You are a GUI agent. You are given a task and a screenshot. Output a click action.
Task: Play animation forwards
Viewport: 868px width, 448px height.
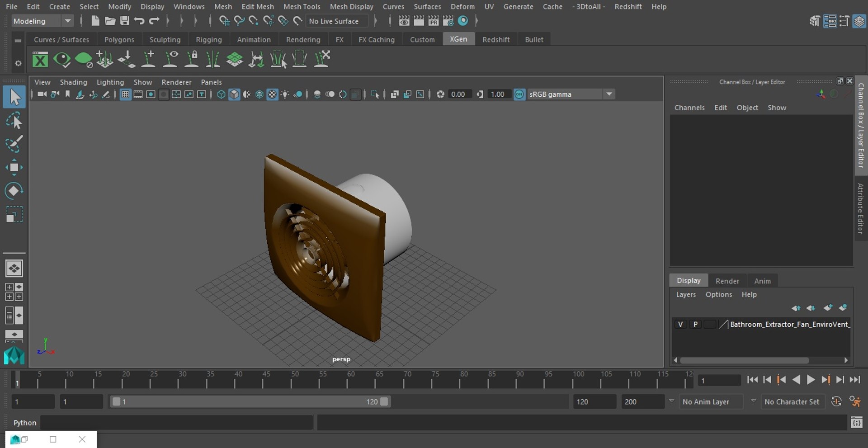pos(811,380)
